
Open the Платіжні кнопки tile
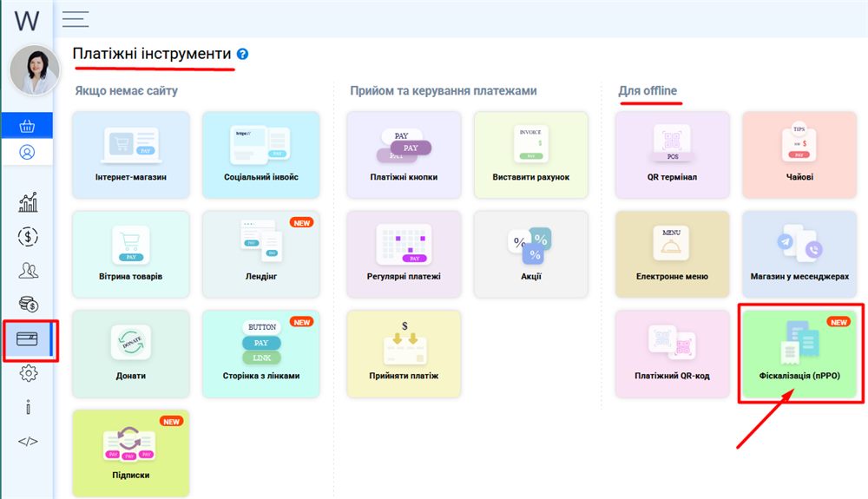click(x=404, y=154)
